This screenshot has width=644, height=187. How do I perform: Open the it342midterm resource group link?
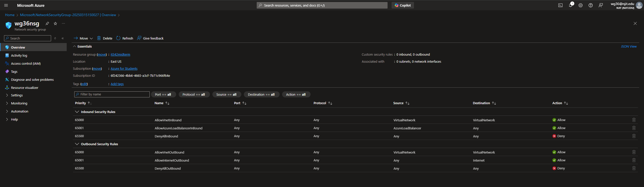[120, 54]
